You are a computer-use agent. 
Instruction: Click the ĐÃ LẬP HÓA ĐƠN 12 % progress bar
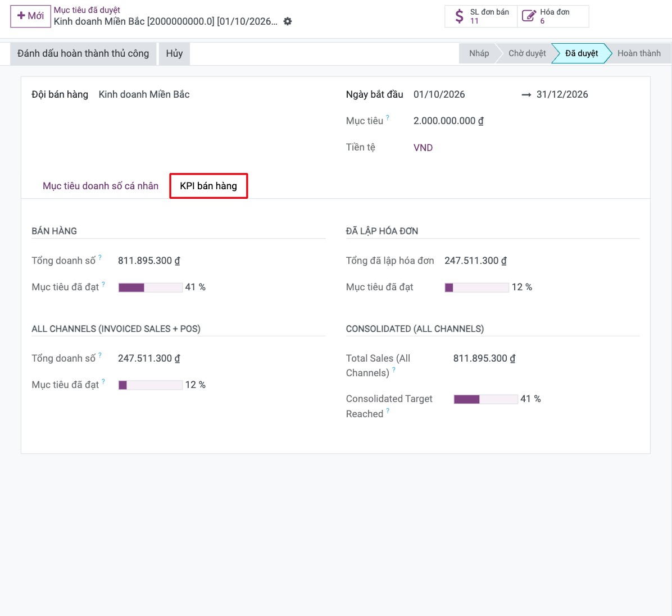tap(477, 288)
